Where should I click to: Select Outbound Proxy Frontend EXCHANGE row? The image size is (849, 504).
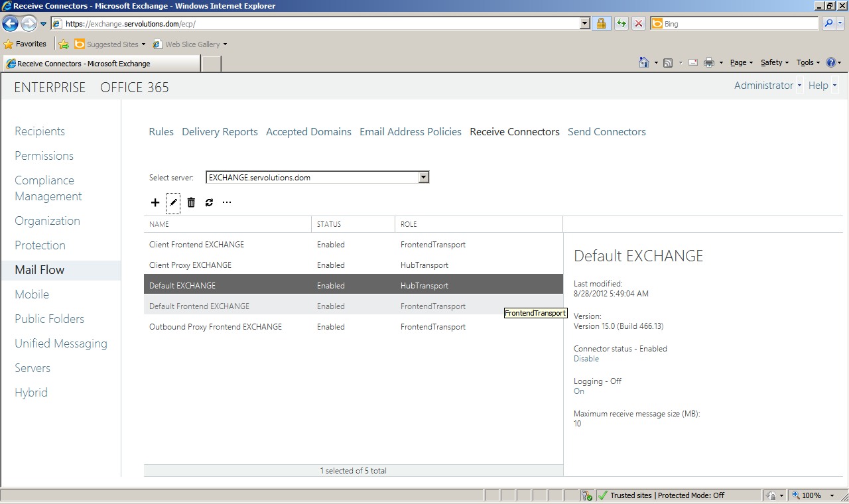(354, 327)
